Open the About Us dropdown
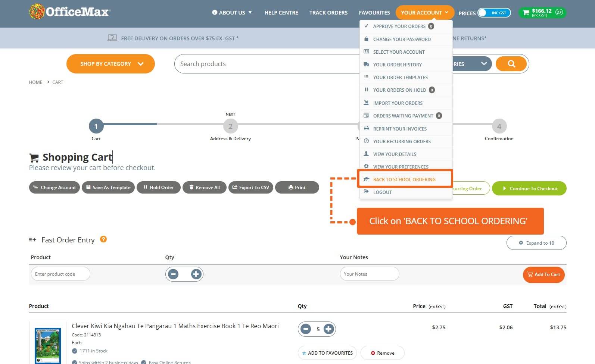The height and width of the screenshot is (364, 595). tap(232, 13)
